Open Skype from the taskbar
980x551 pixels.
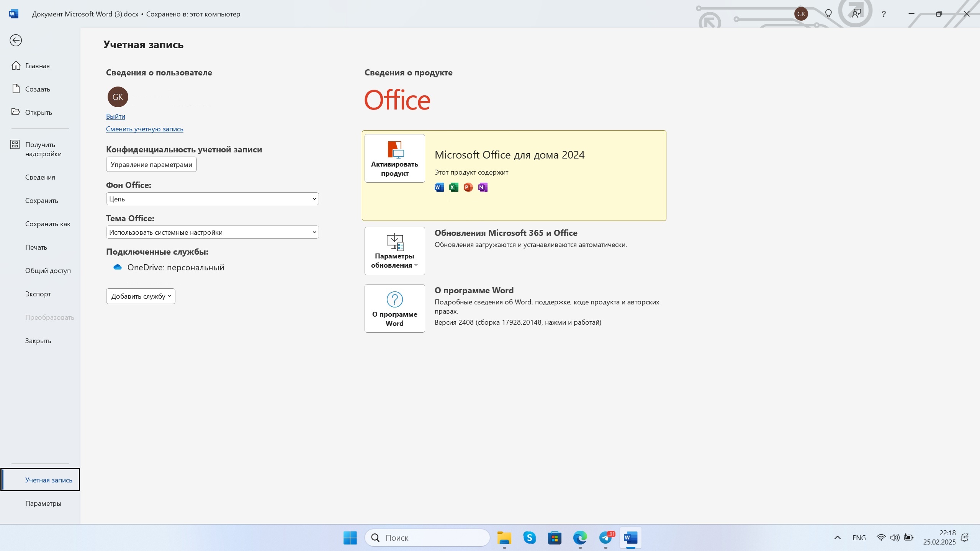pos(529,538)
